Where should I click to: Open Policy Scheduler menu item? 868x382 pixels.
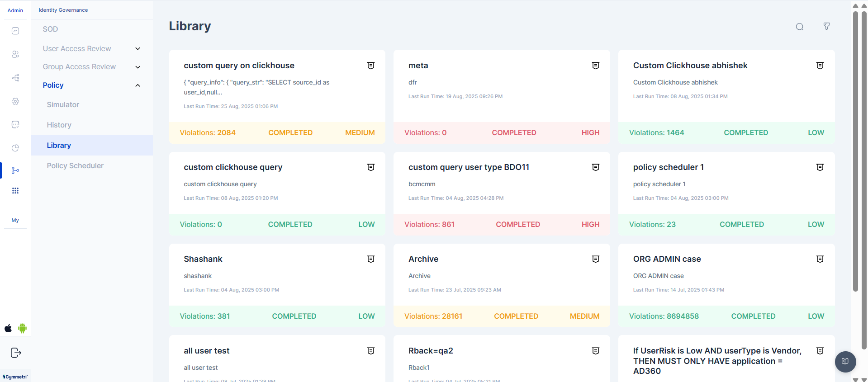pyautogui.click(x=75, y=165)
